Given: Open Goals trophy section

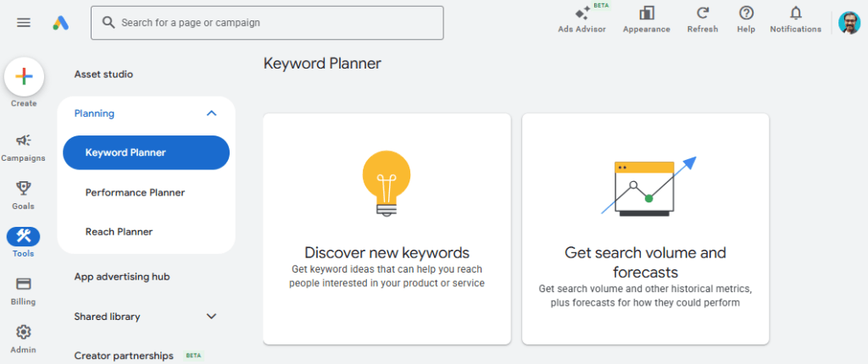Looking at the screenshot, I should 23,196.
